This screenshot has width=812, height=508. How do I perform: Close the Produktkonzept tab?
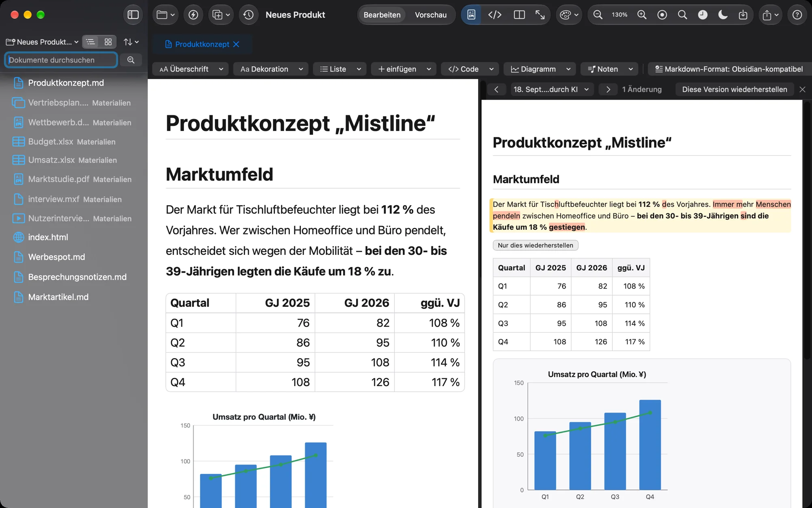coord(236,44)
